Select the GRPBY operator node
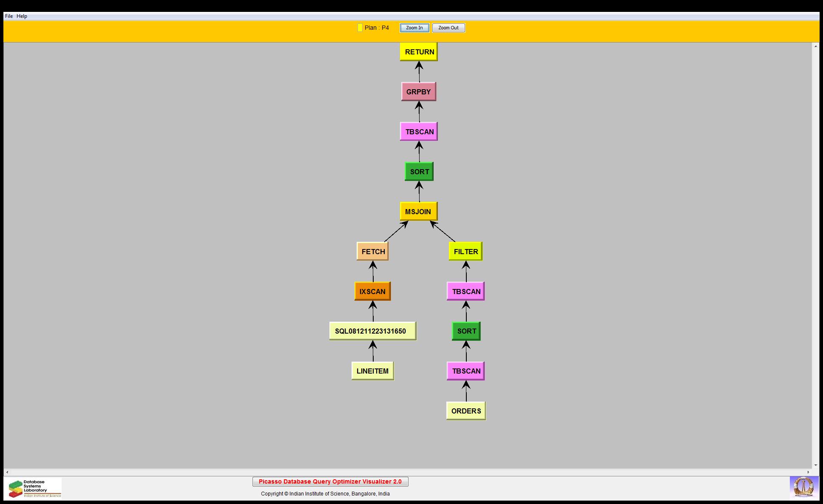The width and height of the screenshot is (823, 504). pos(419,92)
